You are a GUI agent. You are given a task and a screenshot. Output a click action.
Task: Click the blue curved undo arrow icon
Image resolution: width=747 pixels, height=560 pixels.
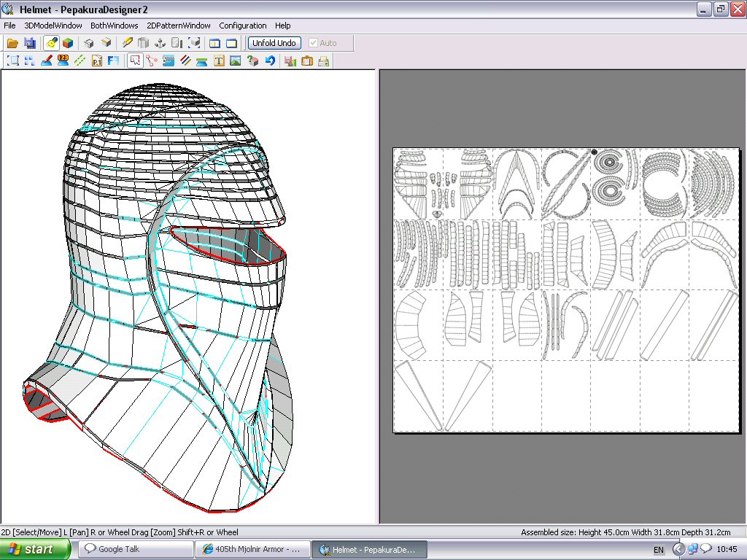tap(270, 61)
